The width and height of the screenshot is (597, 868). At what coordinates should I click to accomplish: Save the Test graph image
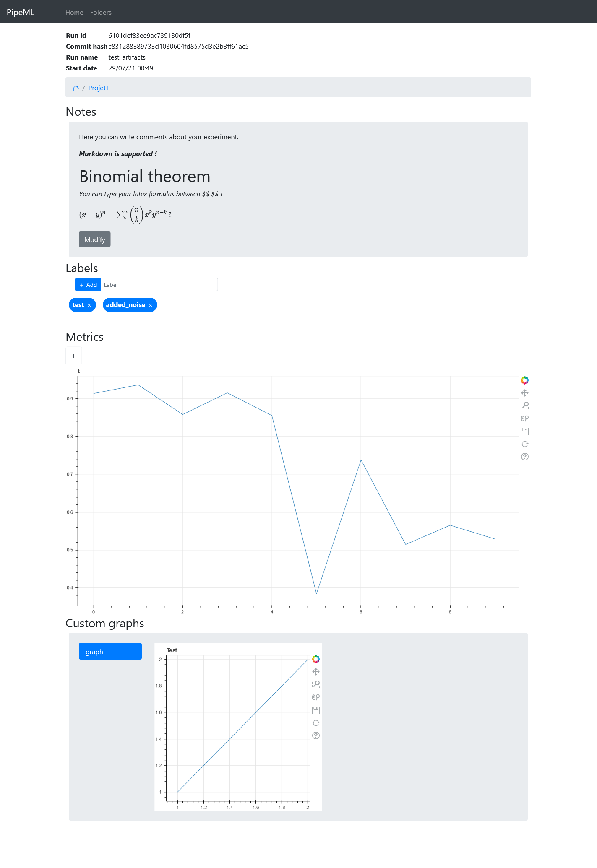(316, 710)
